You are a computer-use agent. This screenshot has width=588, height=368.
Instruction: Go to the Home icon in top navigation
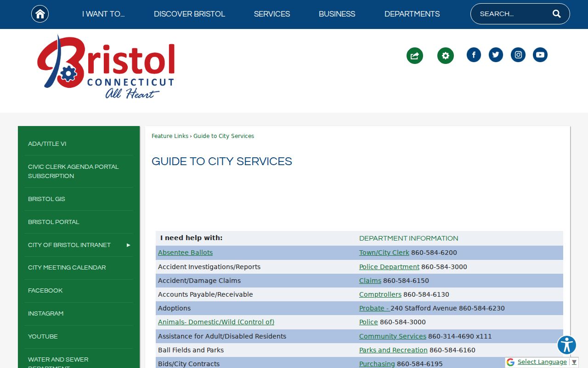[x=40, y=14]
